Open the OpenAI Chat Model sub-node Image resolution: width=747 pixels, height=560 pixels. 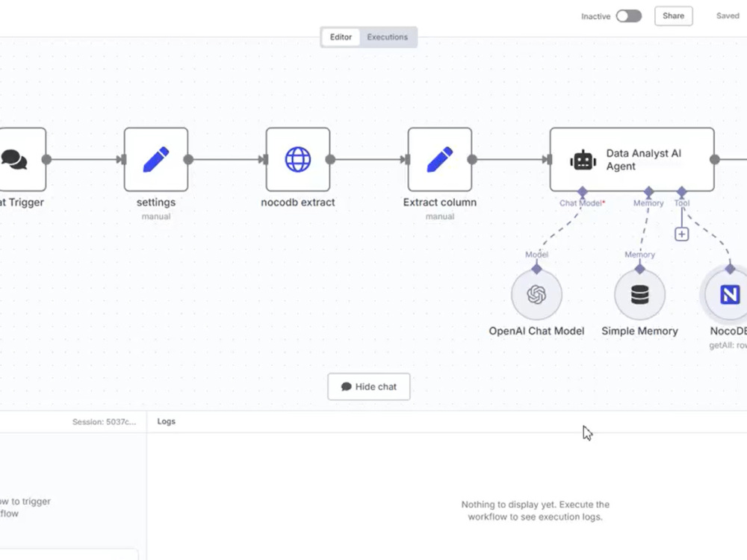536,294
